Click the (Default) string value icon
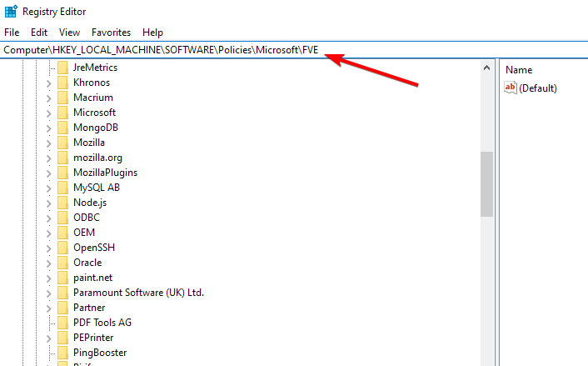The height and width of the screenshot is (366, 588). (x=511, y=88)
